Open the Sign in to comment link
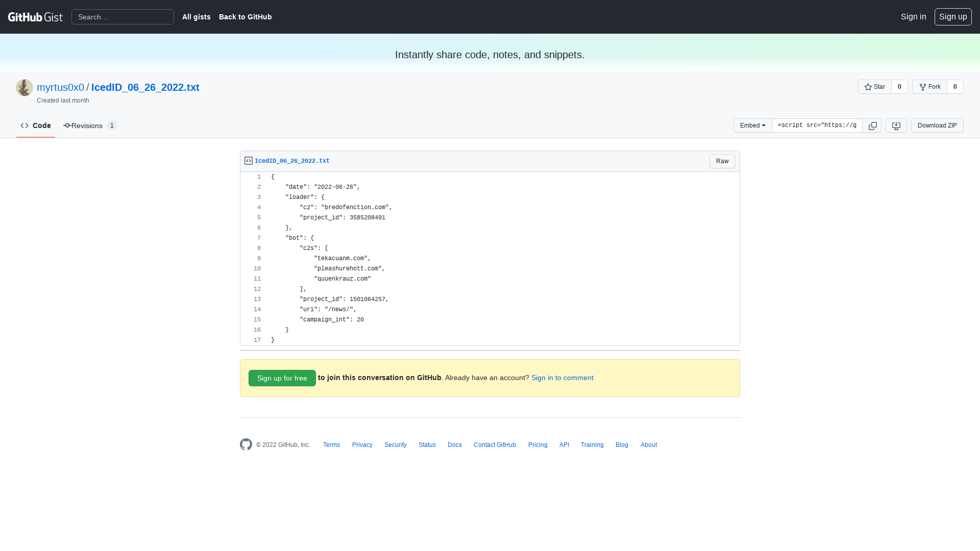Viewport: 980px width, 551px height. pyautogui.click(x=562, y=378)
